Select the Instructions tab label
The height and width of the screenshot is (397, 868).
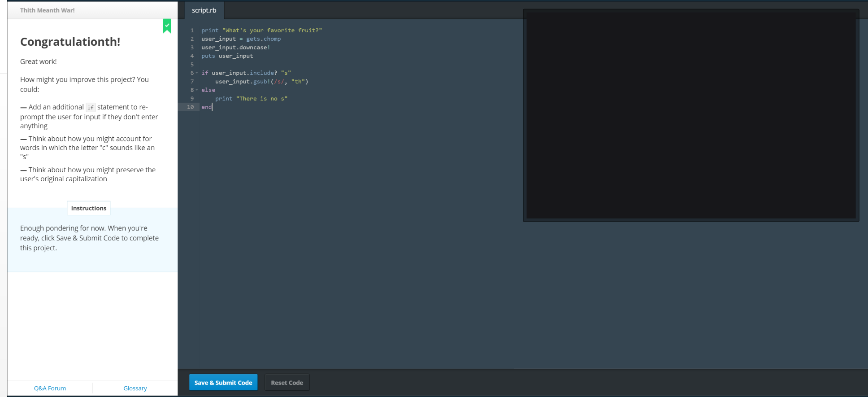89,208
